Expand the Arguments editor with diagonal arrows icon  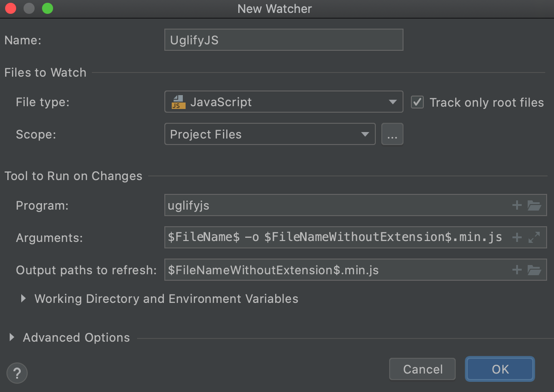coord(534,237)
